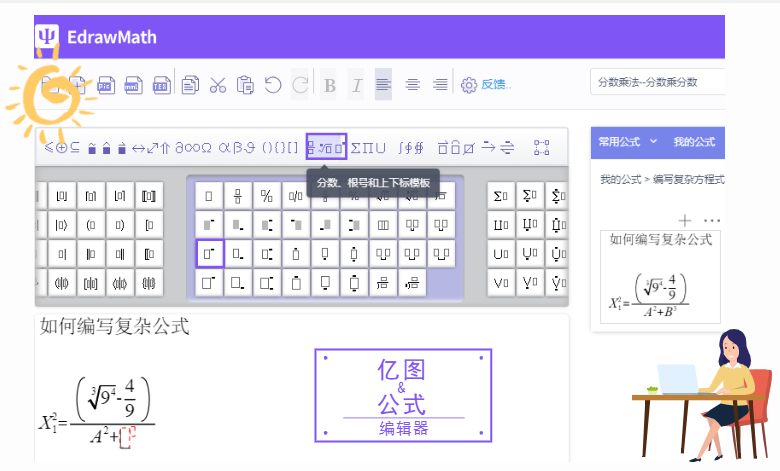Click the EdrawMath logo
The image size is (780, 471).
[96, 37]
